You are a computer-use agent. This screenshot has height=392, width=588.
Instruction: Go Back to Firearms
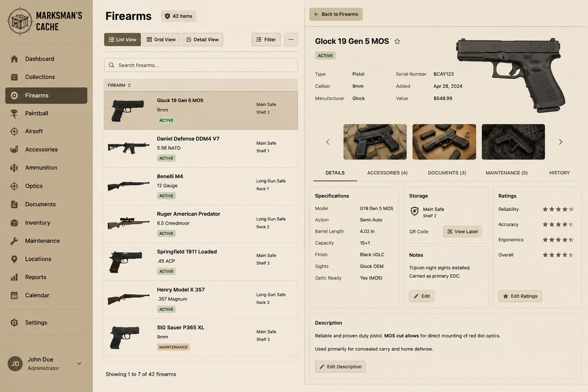[x=336, y=14]
